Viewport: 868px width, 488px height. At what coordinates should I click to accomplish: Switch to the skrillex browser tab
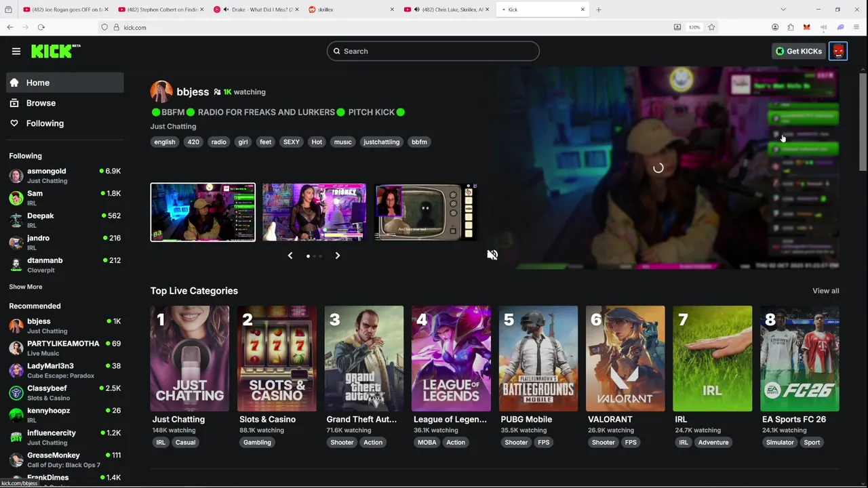point(350,9)
